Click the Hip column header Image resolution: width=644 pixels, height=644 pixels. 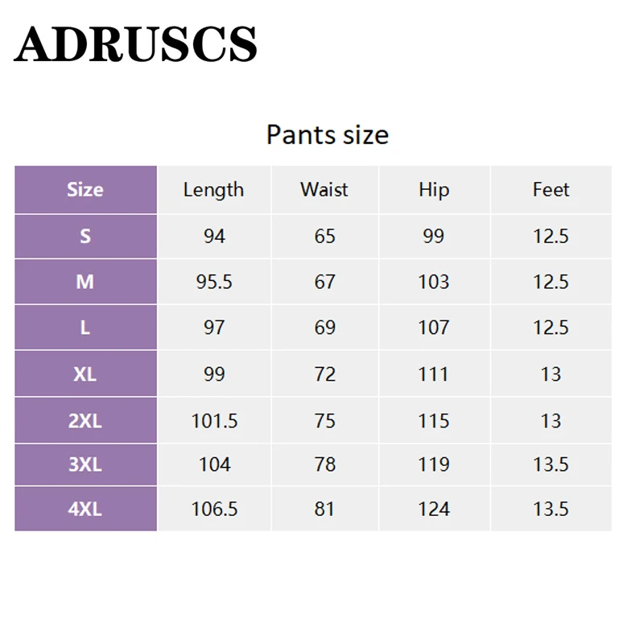click(x=434, y=190)
